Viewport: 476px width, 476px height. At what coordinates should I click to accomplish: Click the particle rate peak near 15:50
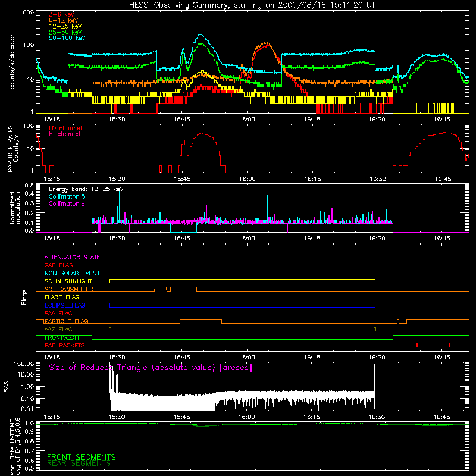pyautogui.click(x=202, y=134)
